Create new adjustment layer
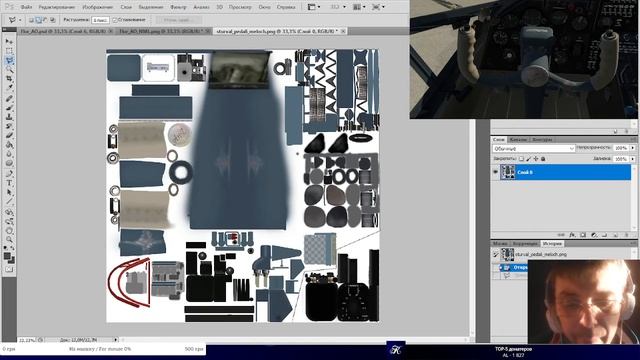Viewport: 640px width, 360px height. click(x=594, y=235)
